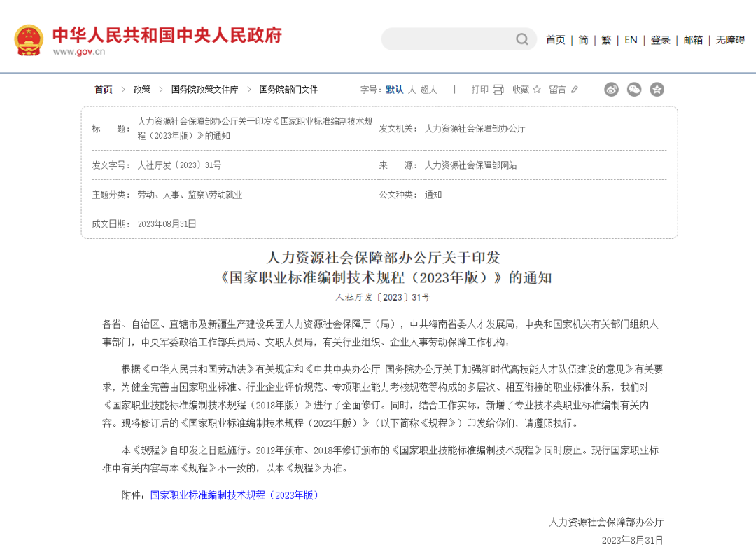This screenshot has width=756, height=552.
Task: Share to QQ Zone star icon
Action: coord(657,89)
